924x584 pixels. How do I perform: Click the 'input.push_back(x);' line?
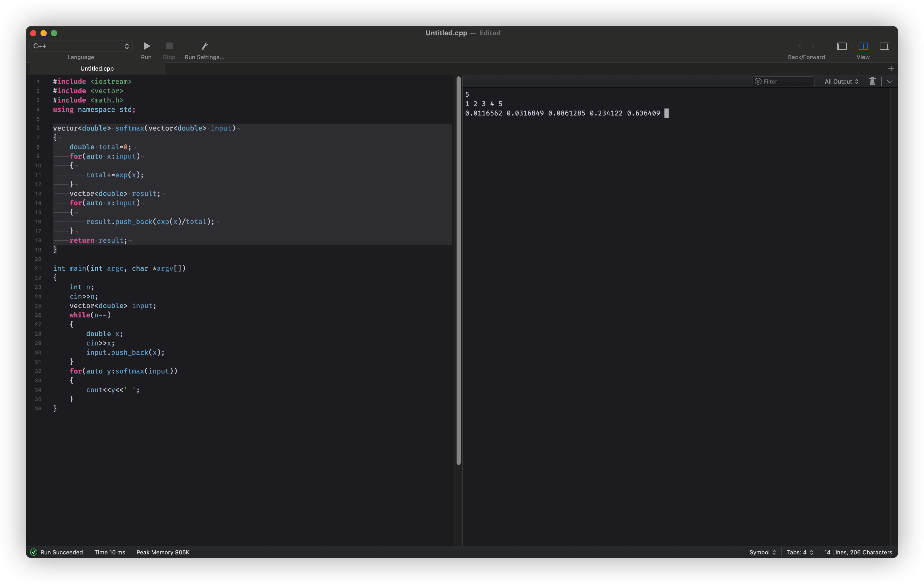pos(125,352)
